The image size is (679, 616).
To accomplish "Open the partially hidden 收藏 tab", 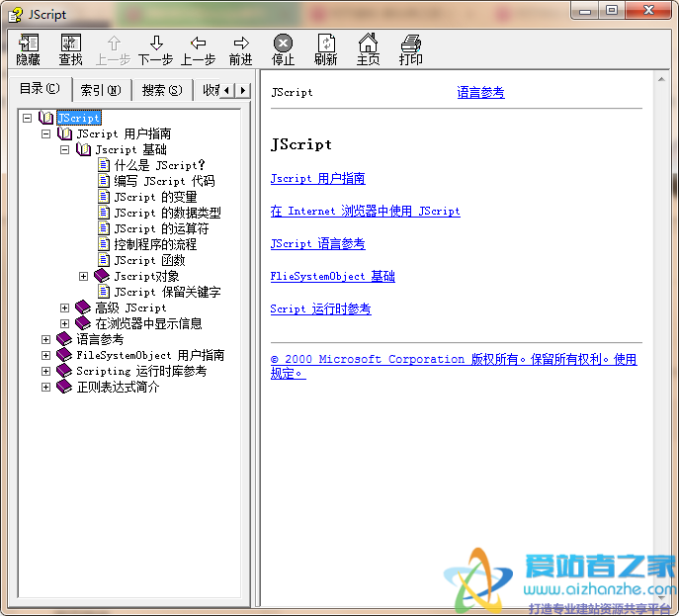I will [x=211, y=90].
